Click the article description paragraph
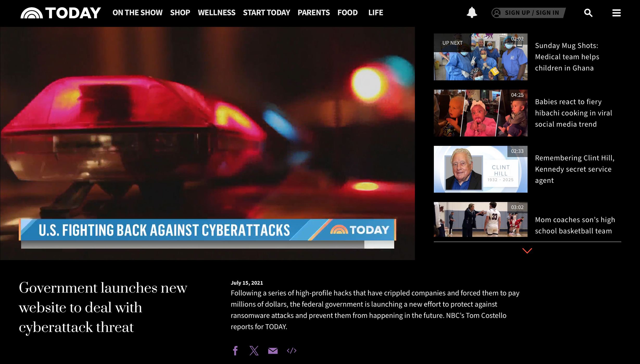This screenshot has width=640, height=364. [375, 310]
